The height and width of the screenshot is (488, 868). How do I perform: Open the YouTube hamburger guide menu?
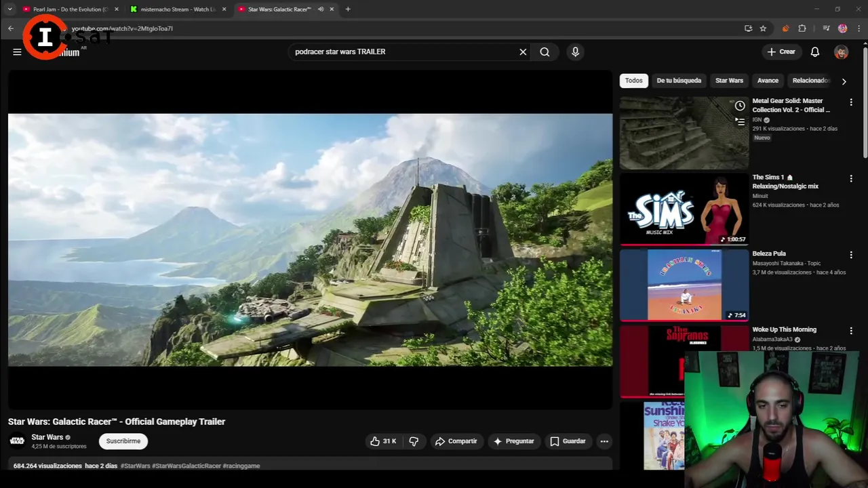point(17,52)
